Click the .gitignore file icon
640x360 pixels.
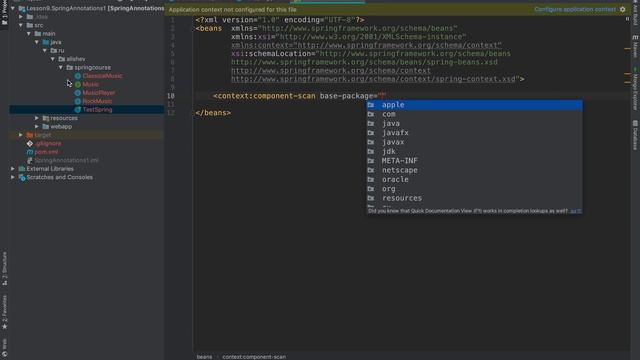click(30, 144)
